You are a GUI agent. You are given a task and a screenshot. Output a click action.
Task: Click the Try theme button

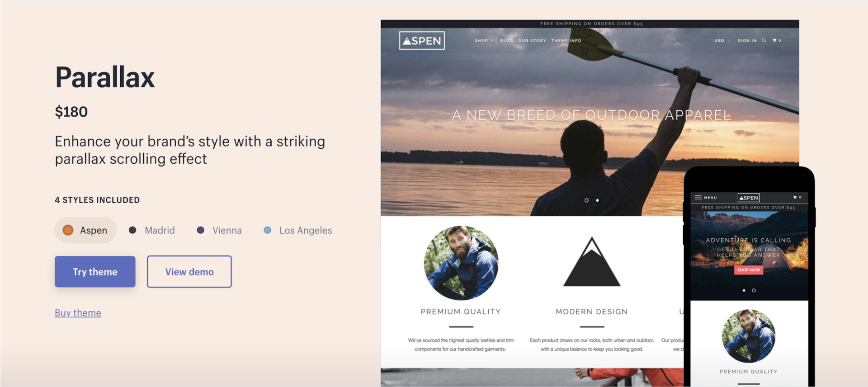(x=95, y=272)
